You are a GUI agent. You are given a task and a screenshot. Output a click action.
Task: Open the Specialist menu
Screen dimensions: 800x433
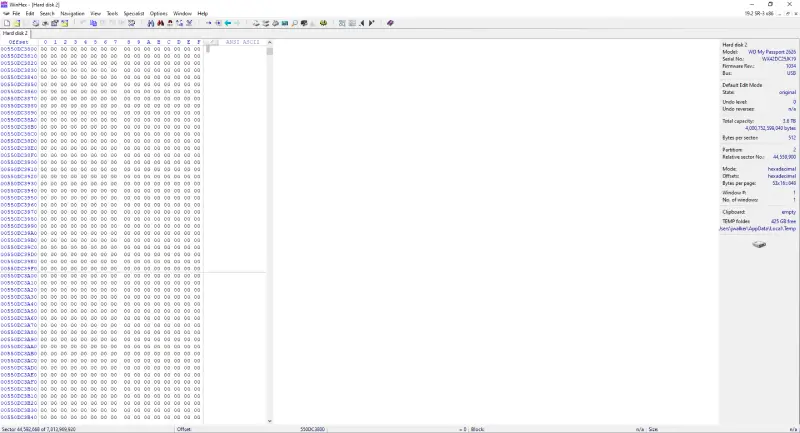pos(134,13)
